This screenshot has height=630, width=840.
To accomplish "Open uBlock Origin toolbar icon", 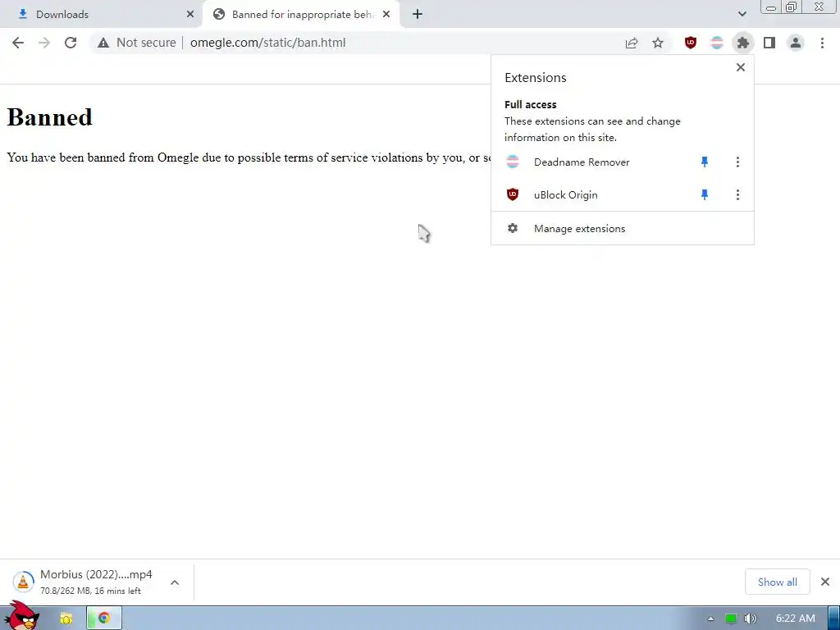I will click(x=691, y=43).
